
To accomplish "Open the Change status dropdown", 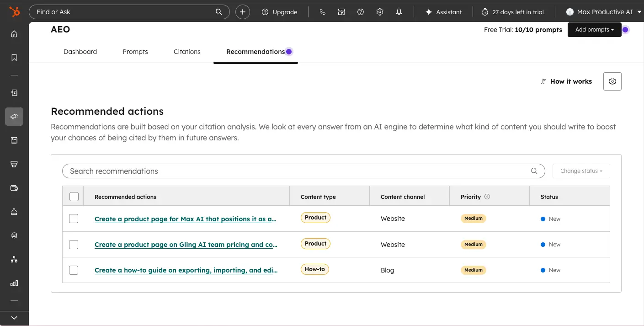I will [x=581, y=171].
